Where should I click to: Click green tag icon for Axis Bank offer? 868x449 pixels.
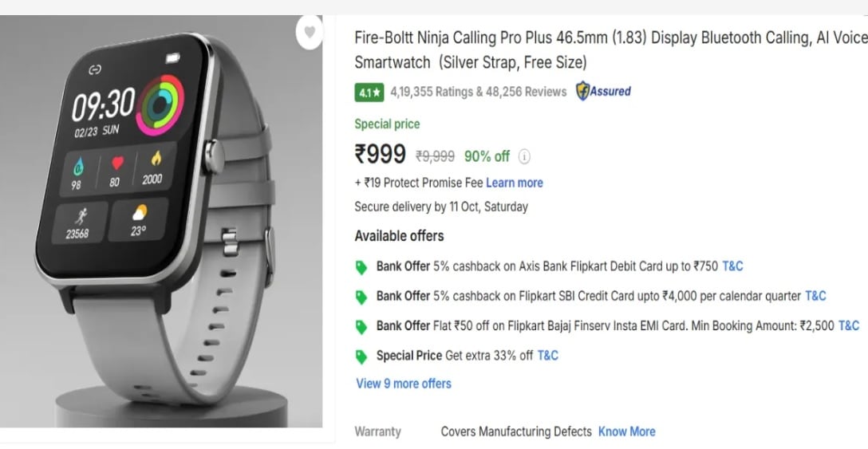coord(361,266)
